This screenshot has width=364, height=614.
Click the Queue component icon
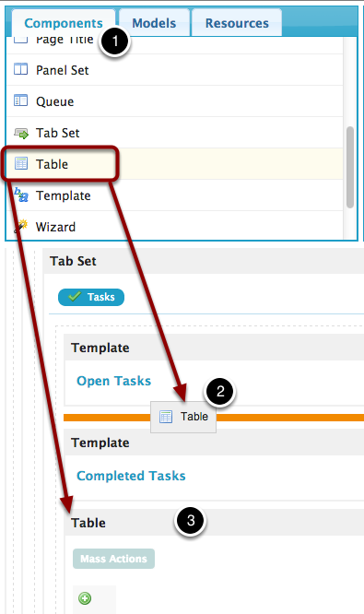tap(21, 100)
